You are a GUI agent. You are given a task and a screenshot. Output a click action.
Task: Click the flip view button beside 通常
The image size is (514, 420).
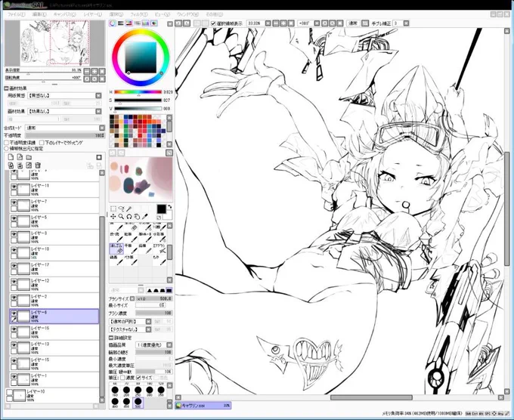click(x=365, y=23)
